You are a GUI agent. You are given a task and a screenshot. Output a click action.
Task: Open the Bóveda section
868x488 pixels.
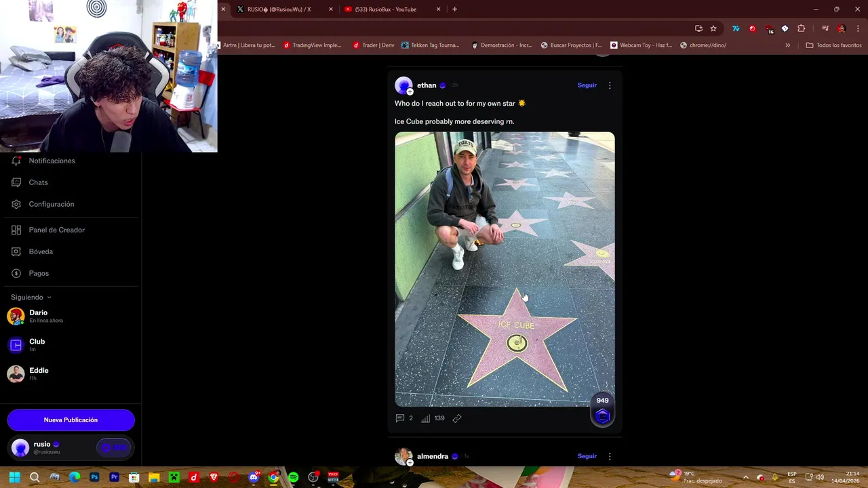coord(41,251)
